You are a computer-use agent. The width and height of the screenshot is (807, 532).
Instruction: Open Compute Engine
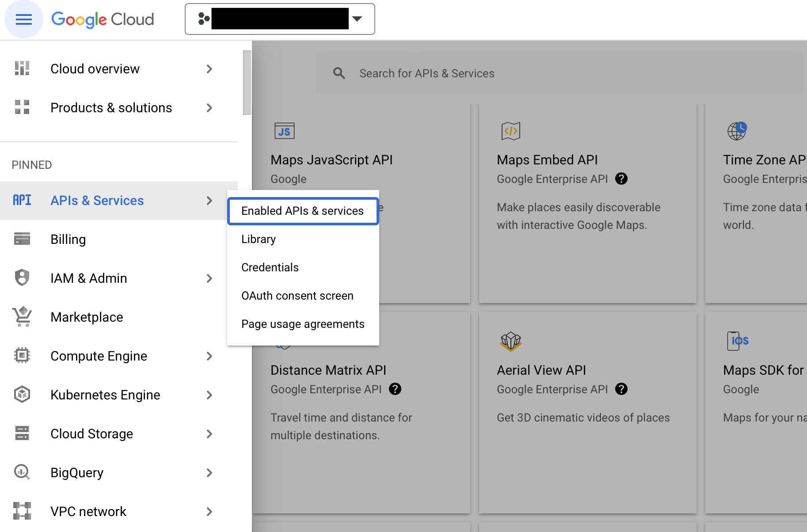pyautogui.click(x=99, y=356)
